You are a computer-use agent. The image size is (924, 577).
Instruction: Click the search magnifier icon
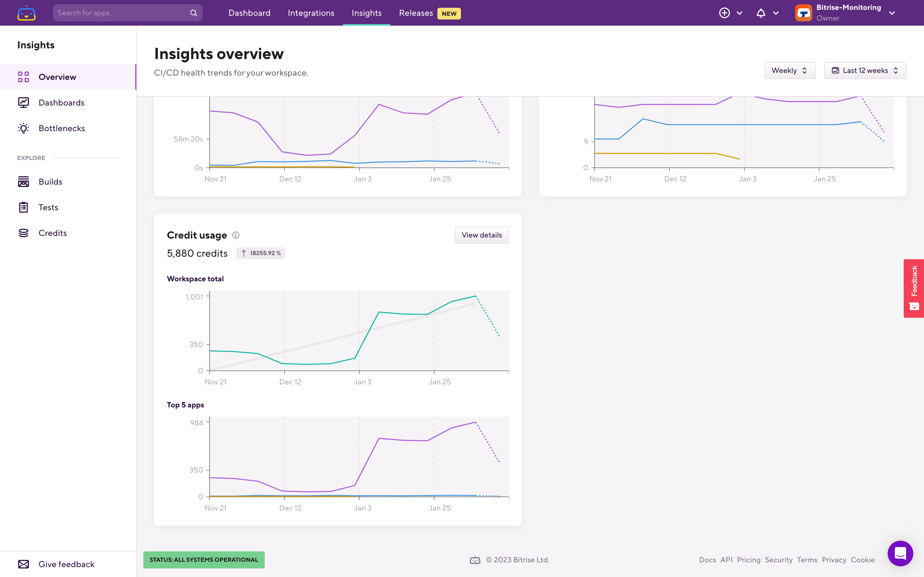click(x=194, y=13)
